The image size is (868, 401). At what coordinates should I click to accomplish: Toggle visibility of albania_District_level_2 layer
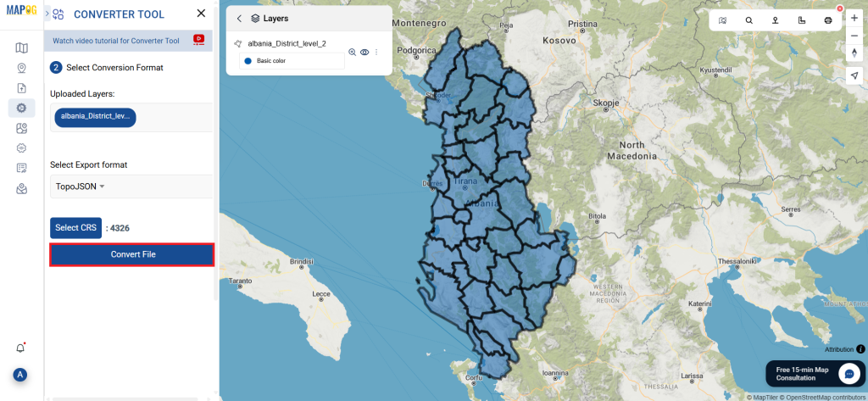click(x=364, y=52)
